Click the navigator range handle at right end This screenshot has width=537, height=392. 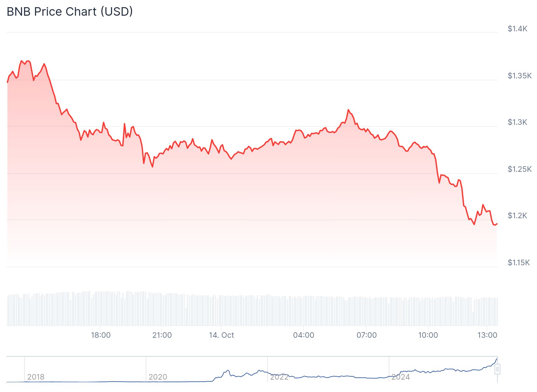[497, 369]
